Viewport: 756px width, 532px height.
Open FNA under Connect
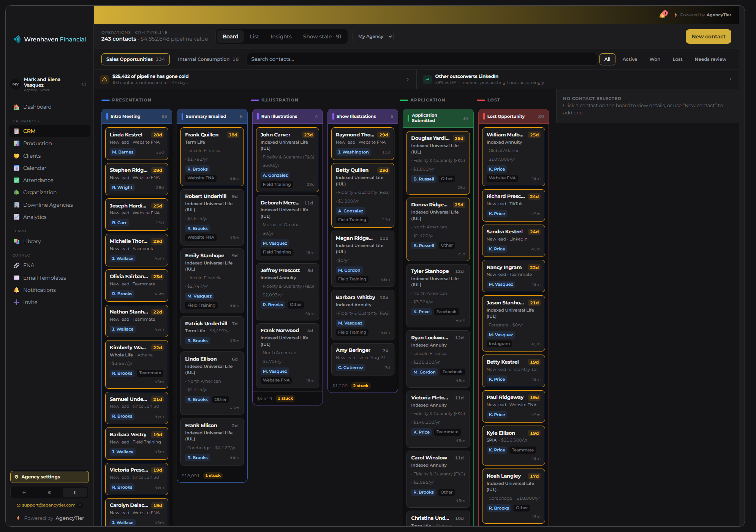point(49,265)
